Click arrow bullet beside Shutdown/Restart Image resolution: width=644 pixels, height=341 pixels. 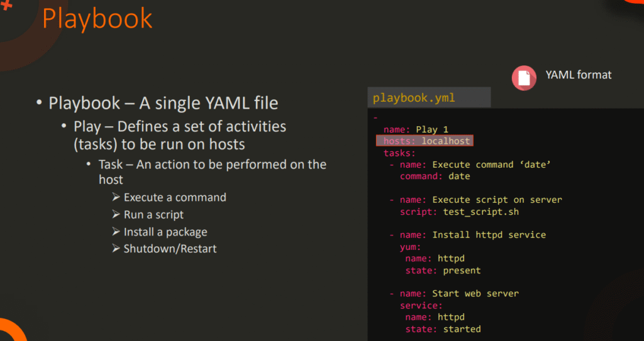(116, 249)
